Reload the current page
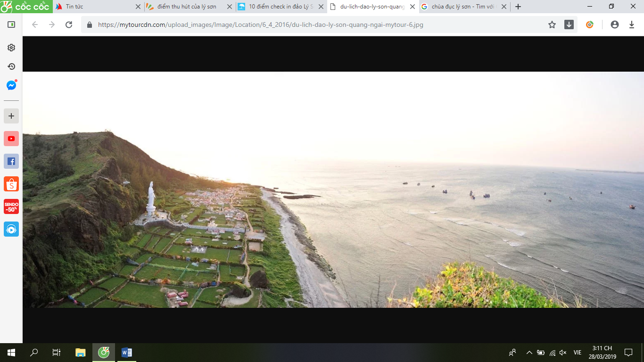 69,25
